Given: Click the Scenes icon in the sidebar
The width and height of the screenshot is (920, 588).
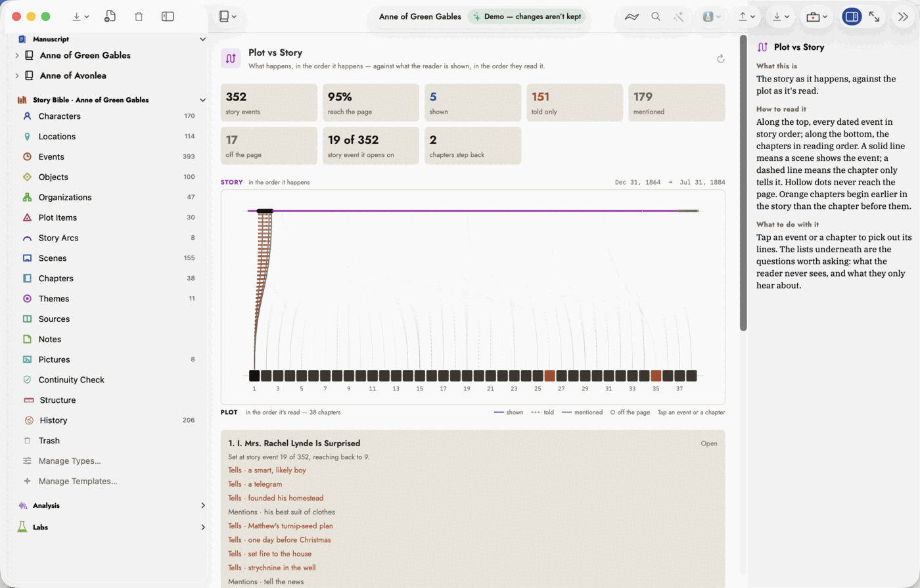Looking at the screenshot, I should (27, 258).
